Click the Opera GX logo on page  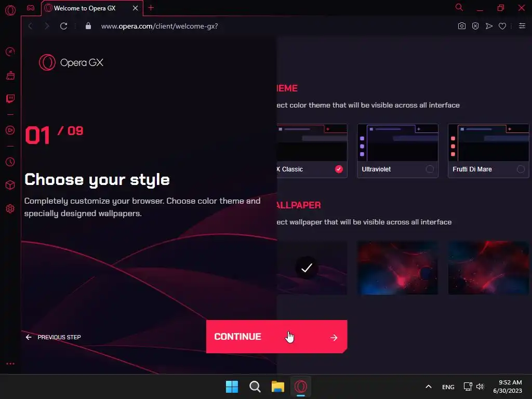point(71,62)
